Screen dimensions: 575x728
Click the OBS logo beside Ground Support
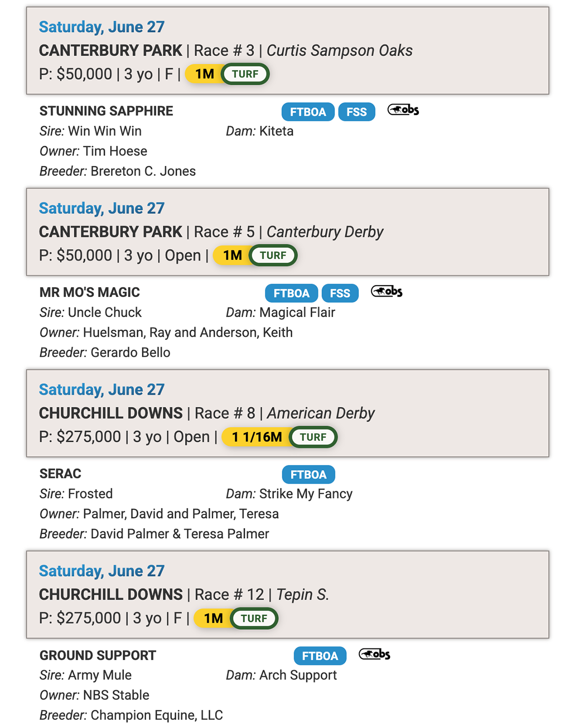click(375, 654)
